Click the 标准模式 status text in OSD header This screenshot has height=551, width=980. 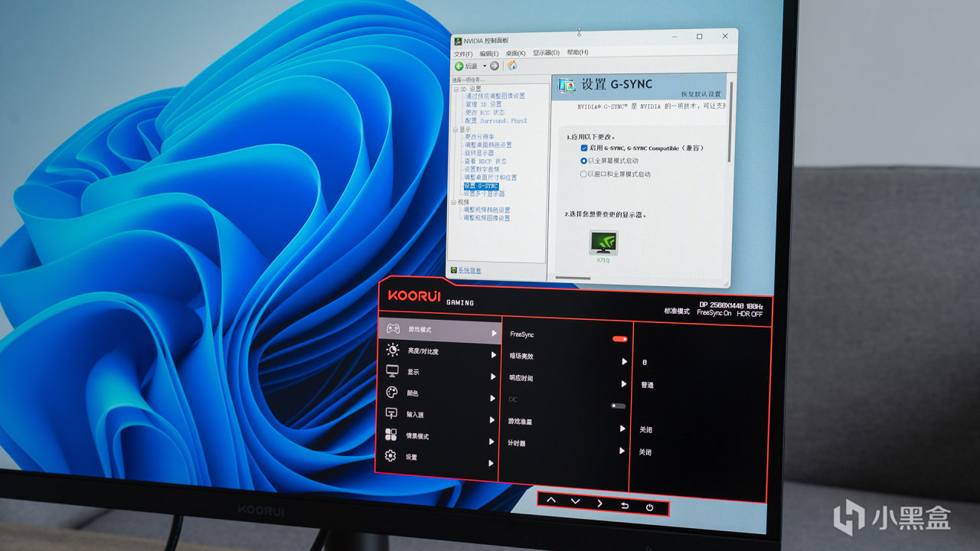(677, 311)
